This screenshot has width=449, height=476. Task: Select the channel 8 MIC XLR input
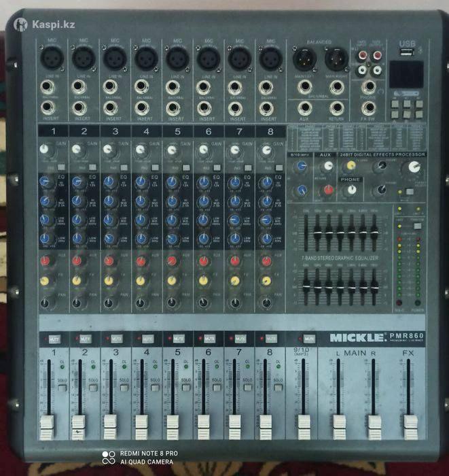pos(271,58)
